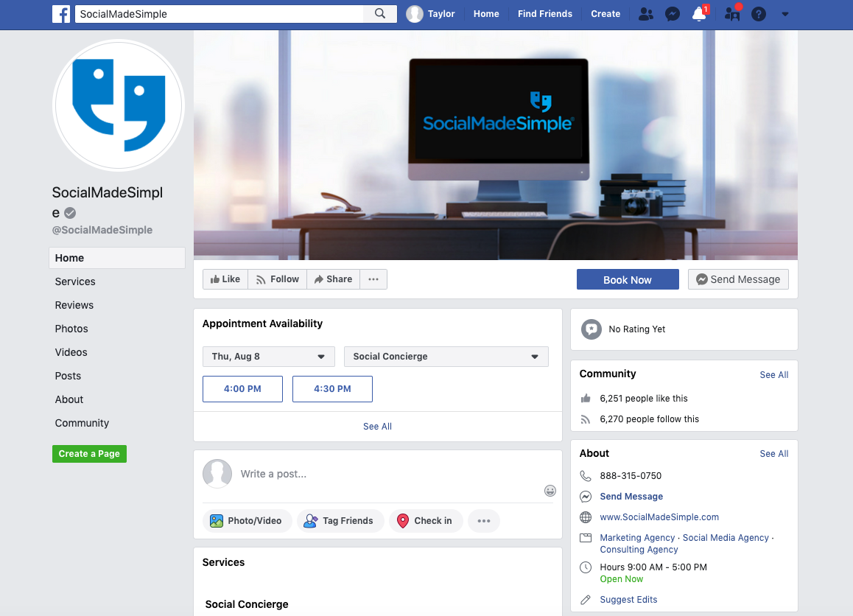Open more post options ellipsis

484,521
